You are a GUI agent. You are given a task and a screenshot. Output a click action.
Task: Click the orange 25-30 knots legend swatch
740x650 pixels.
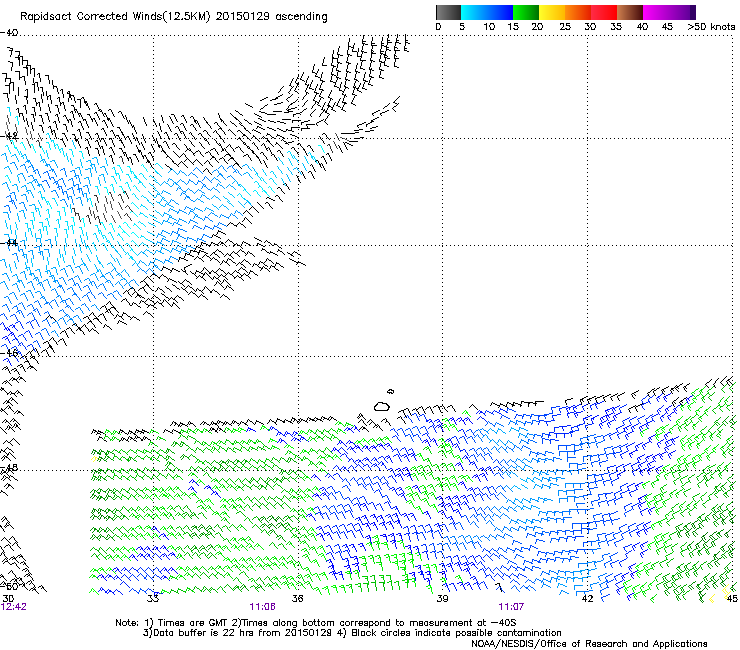point(578,12)
